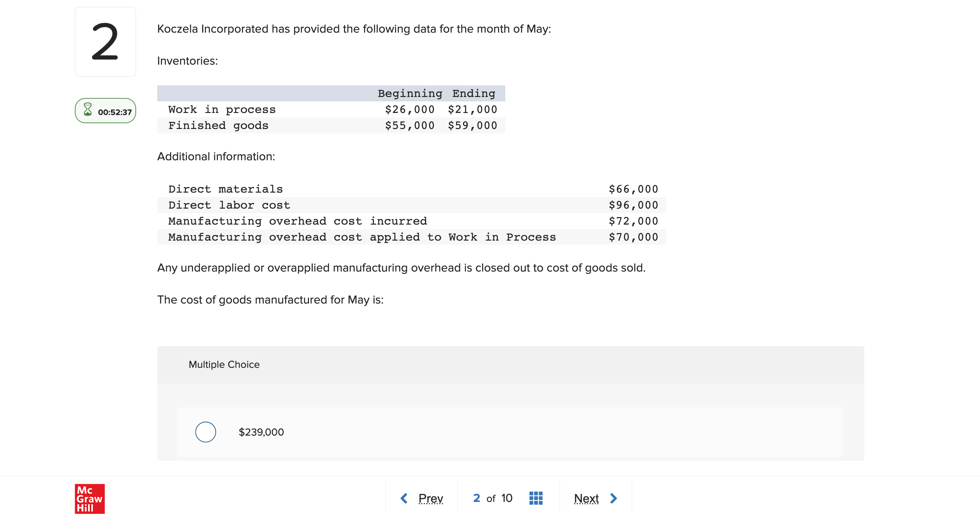Go to the next question via Next
The width and height of the screenshot is (980, 520).
(x=586, y=498)
